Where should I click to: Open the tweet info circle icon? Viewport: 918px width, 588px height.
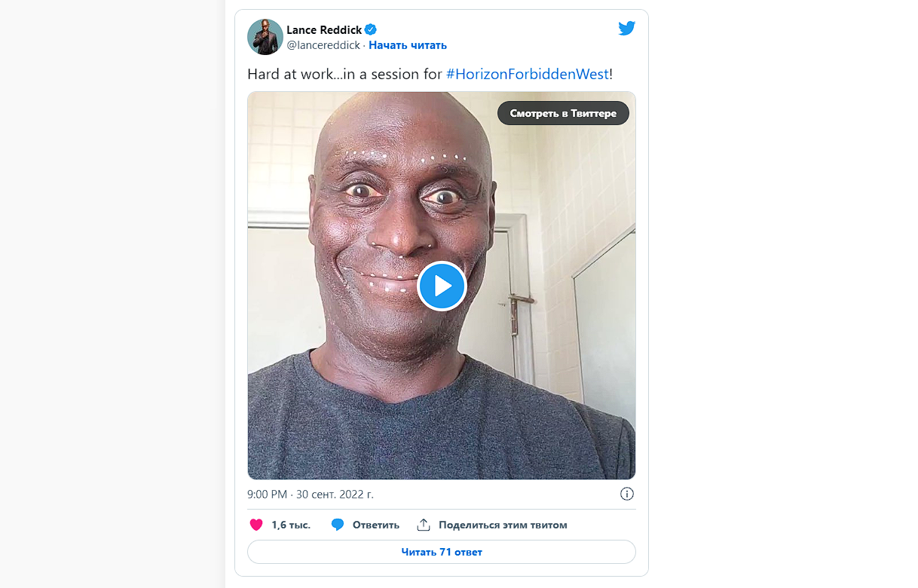(627, 495)
